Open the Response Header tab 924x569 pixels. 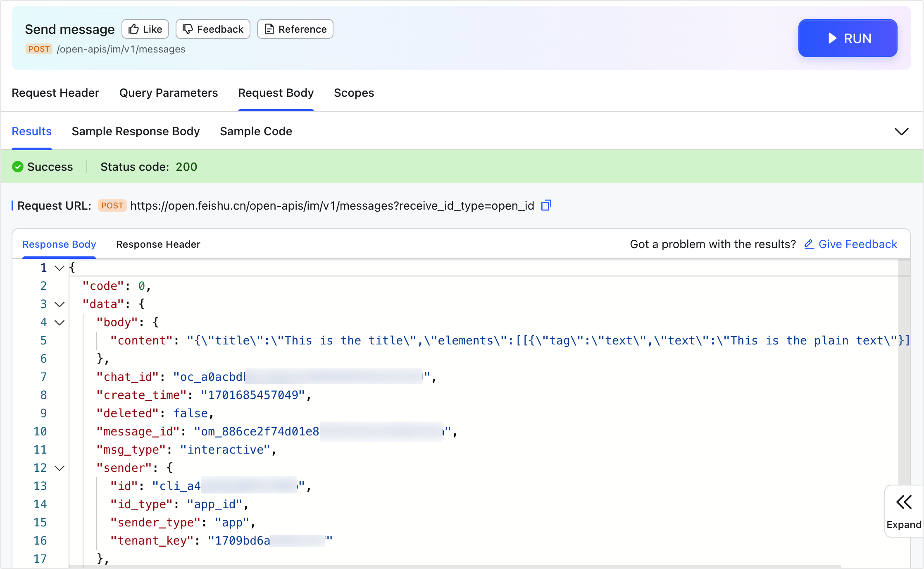pyautogui.click(x=158, y=244)
